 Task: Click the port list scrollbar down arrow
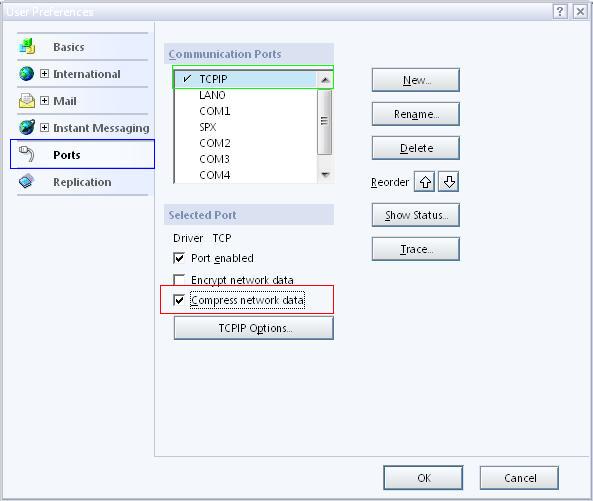[325, 174]
